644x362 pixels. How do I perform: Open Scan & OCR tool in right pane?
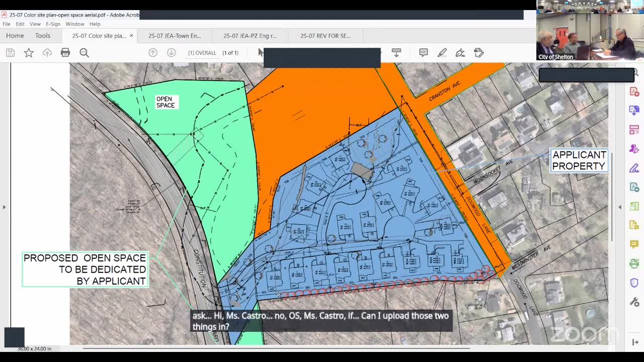pyautogui.click(x=634, y=263)
